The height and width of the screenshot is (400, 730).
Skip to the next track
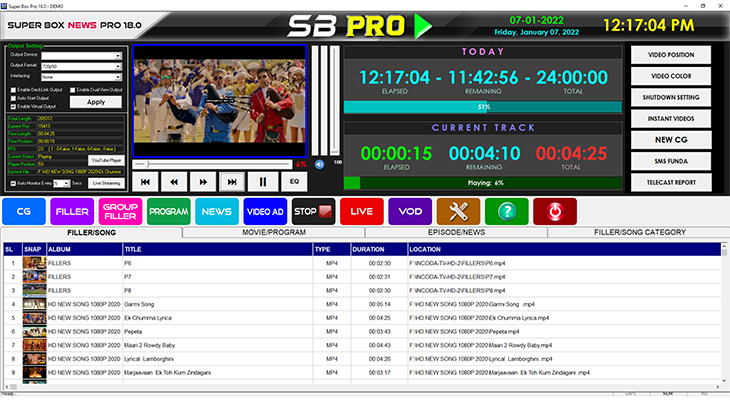[232, 182]
